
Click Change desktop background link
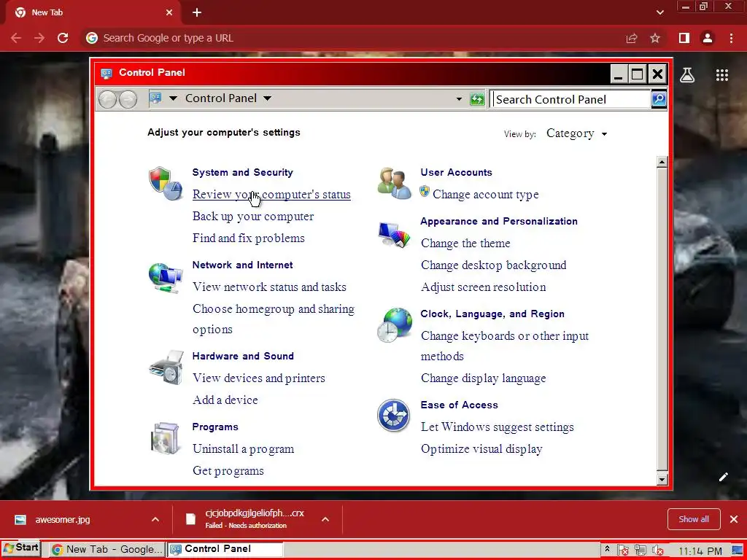494,265
